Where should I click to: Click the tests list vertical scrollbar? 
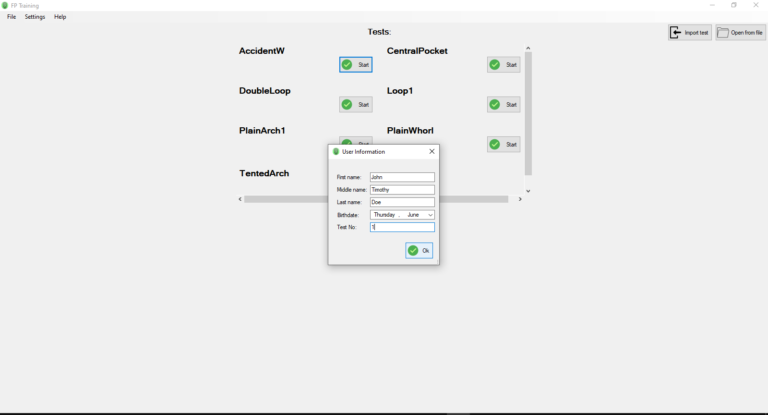(x=528, y=110)
